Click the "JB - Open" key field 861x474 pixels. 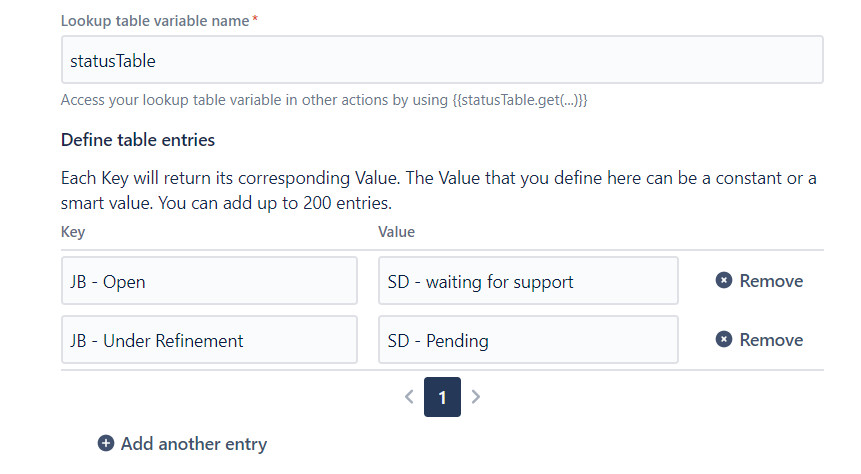coord(209,281)
